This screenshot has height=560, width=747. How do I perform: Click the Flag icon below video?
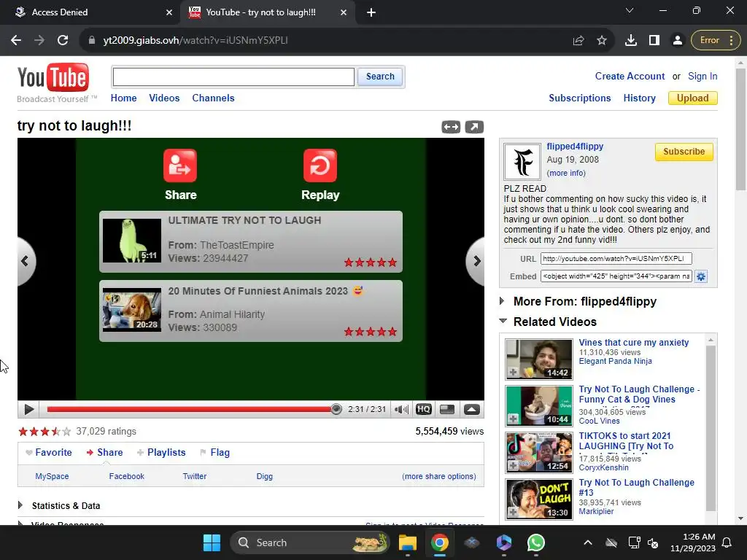[x=204, y=452]
